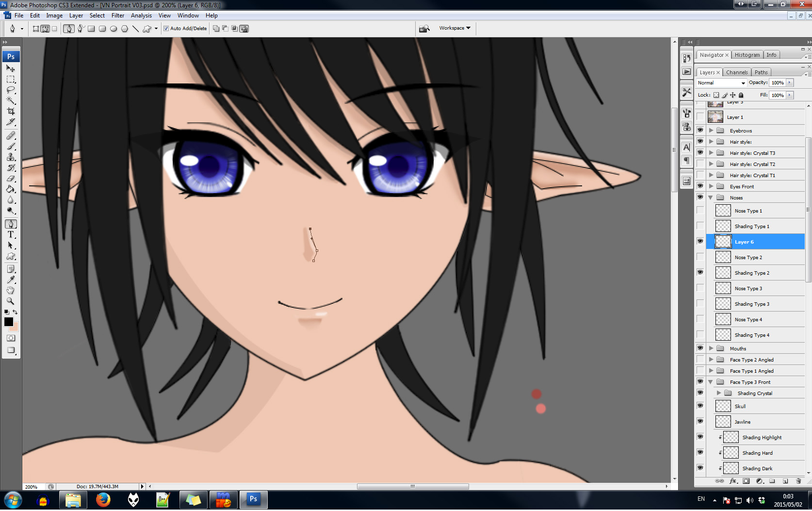This screenshot has height=511, width=812.
Task: Select the Dodge tool
Action: [11, 210]
